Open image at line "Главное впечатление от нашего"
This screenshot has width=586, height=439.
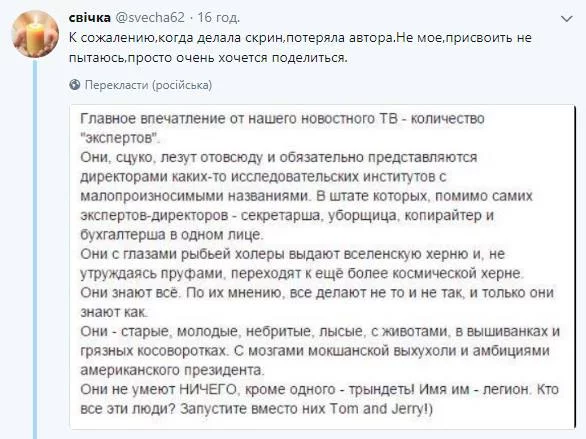pyautogui.click(x=282, y=118)
